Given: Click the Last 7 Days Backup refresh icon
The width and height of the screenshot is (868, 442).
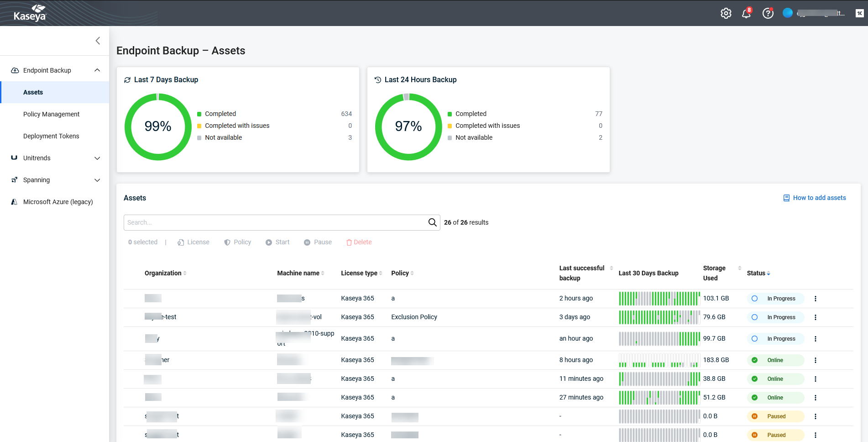Looking at the screenshot, I should pos(127,80).
